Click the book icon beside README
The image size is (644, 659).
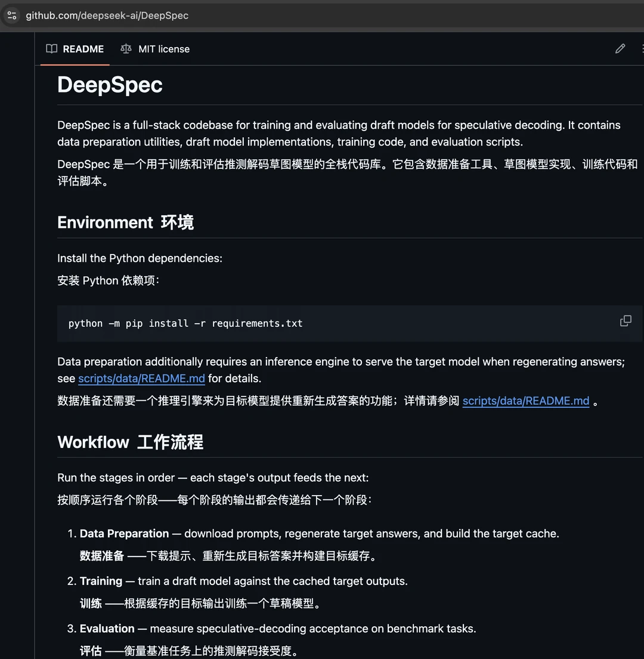coord(52,49)
